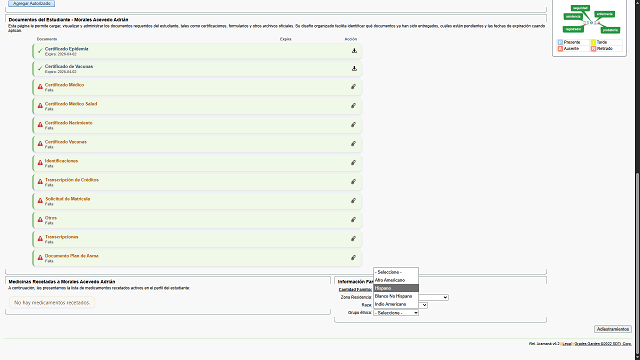
Task: Attach file for Otros document
Action: coord(353,220)
